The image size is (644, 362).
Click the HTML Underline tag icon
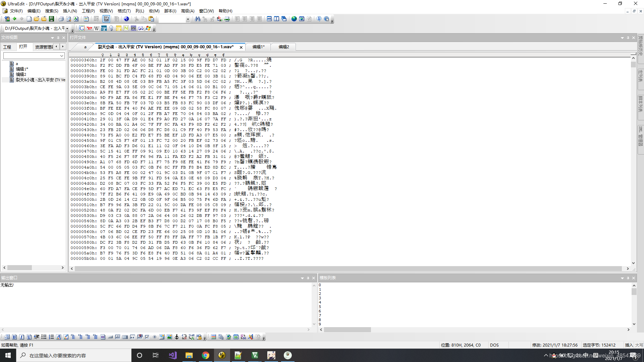click(29, 337)
